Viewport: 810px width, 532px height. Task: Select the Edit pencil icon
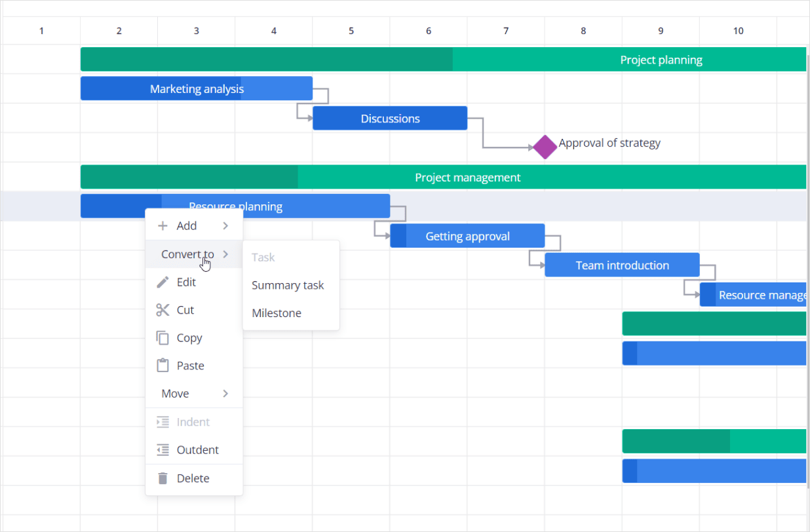tap(162, 282)
